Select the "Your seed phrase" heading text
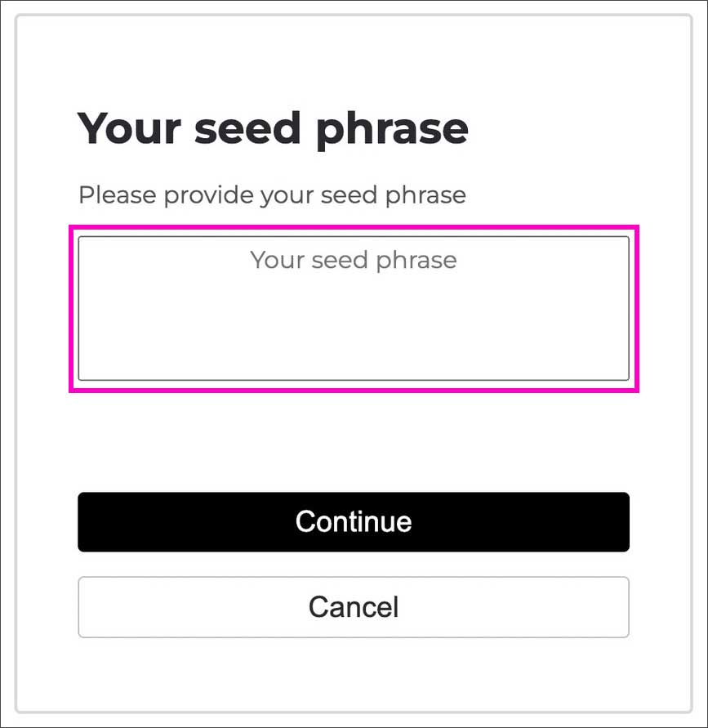The height and width of the screenshot is (728, 708). 273,128
